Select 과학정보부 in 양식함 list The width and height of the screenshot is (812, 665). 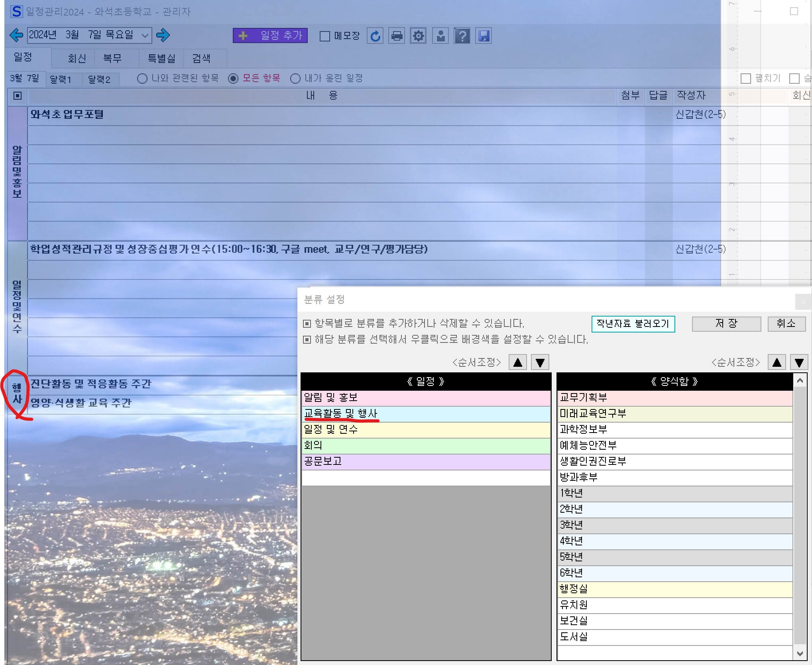(675, 430)
